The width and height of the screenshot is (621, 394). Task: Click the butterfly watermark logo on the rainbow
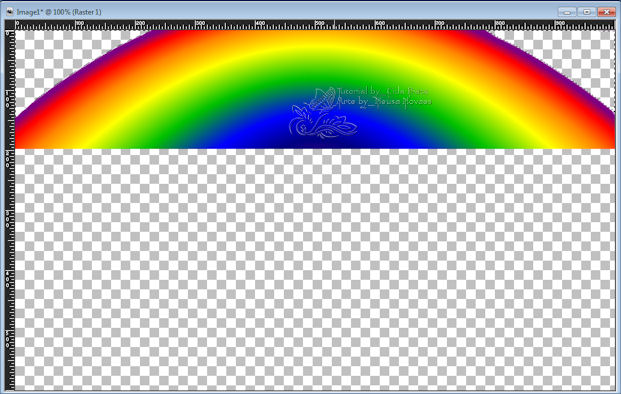323,113
